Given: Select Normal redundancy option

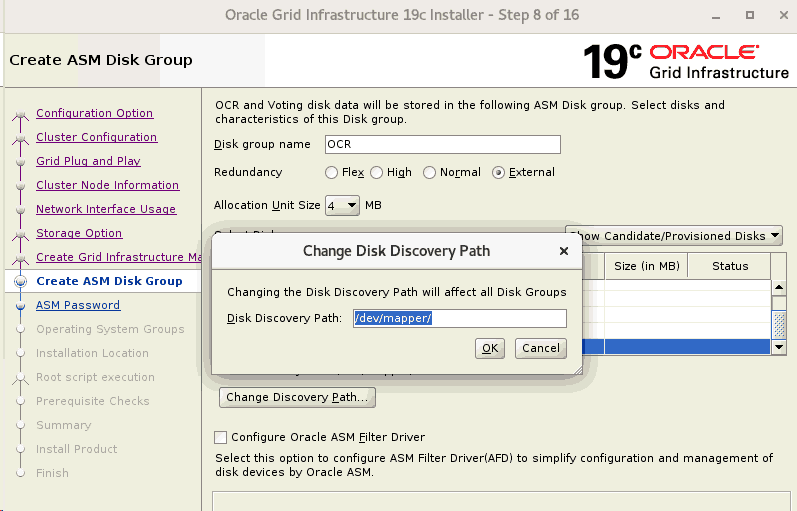Looking at the screenshot, I should pyautogui.click(x=430, y=172).
